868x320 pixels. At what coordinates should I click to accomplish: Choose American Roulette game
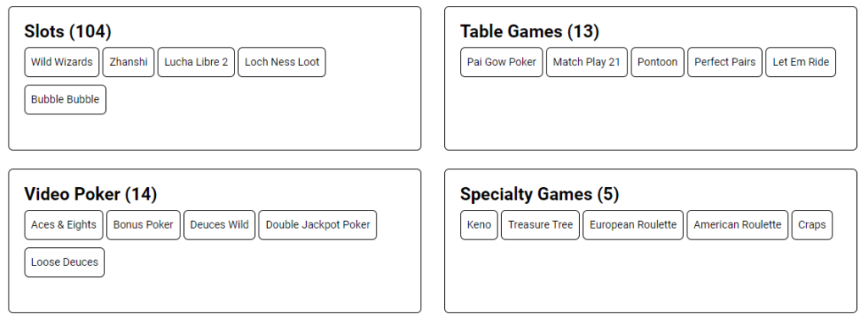tap(737, 225)
